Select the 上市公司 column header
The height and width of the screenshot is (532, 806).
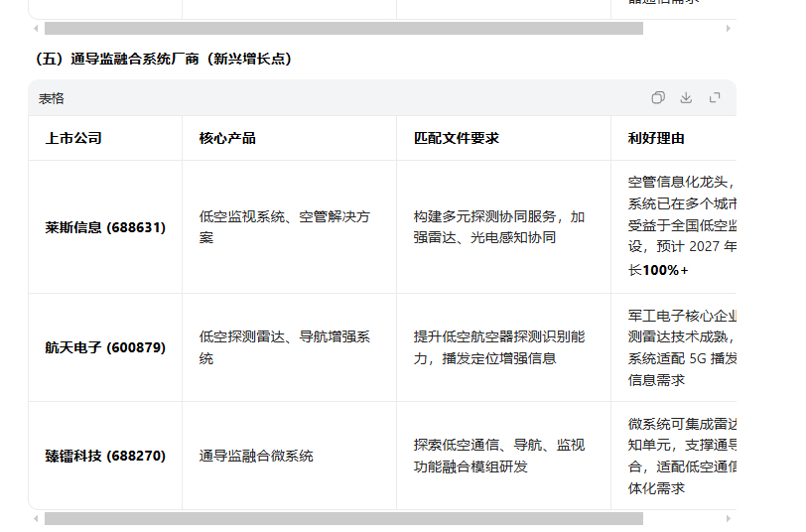105,138
